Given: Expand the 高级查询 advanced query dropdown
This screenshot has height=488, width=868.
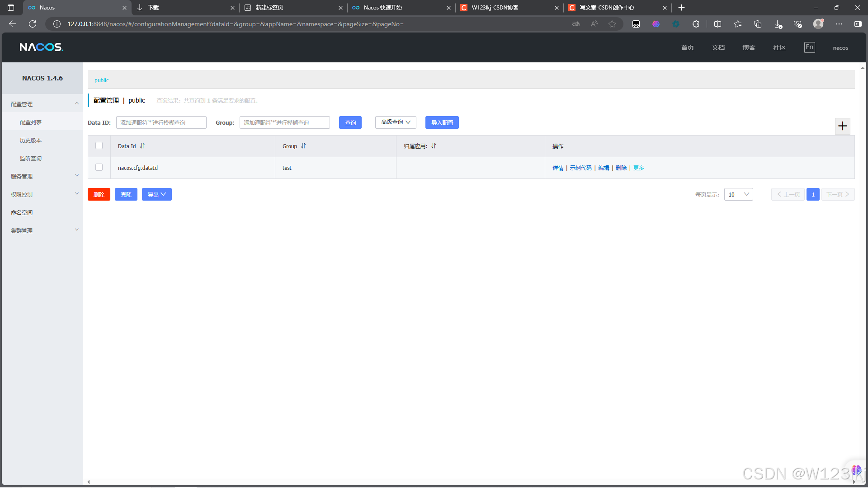Looking at the screenshot, I should pos(396,122).
